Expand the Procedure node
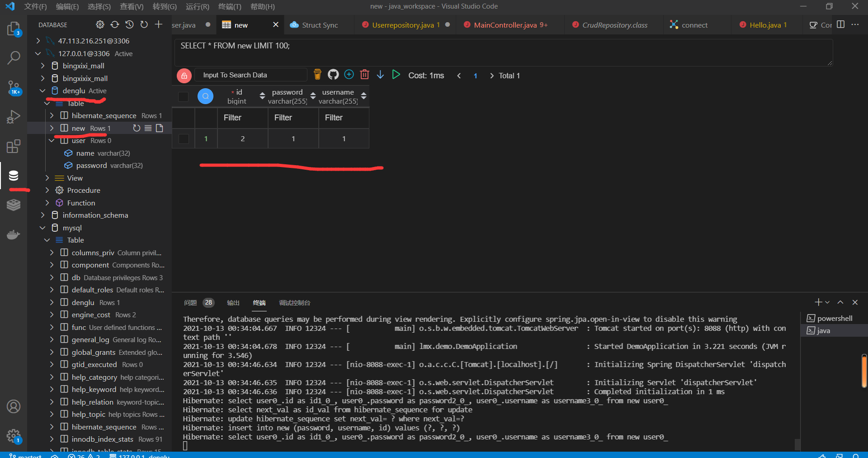The width and height of the screenshot is (868, 458). [47, 190]
